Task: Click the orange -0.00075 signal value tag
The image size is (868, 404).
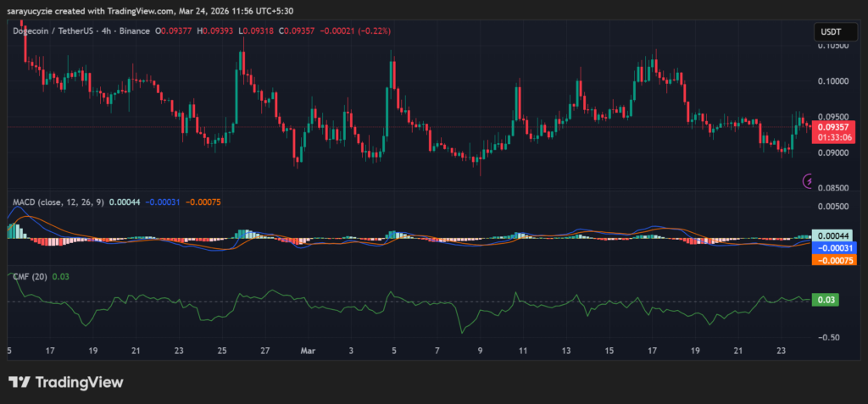Action: (x=832, y=260)
